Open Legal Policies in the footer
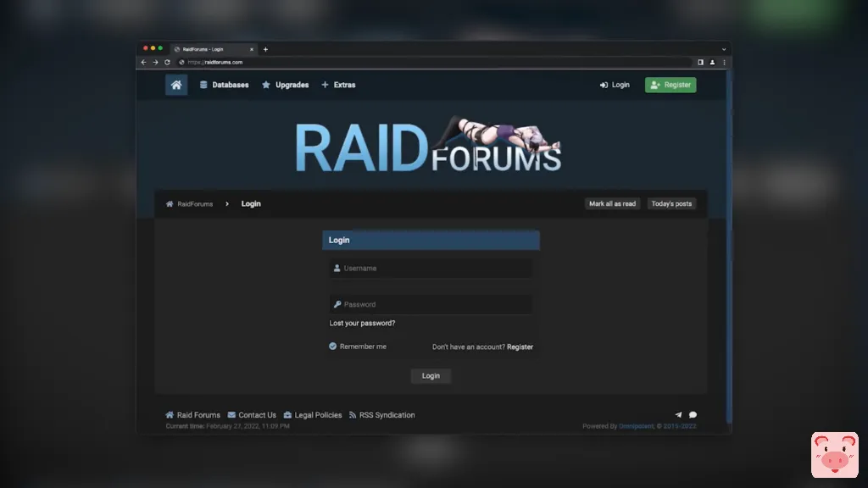This screenshot has height=488, width=868. (313, 415)
